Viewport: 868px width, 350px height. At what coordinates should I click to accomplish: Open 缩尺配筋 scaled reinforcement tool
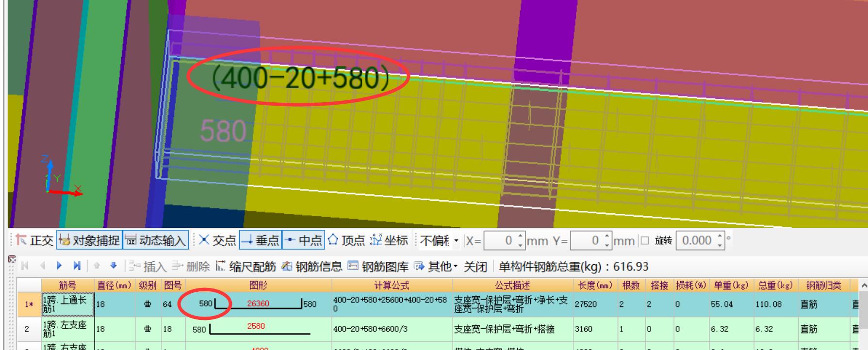coord(246,266)
